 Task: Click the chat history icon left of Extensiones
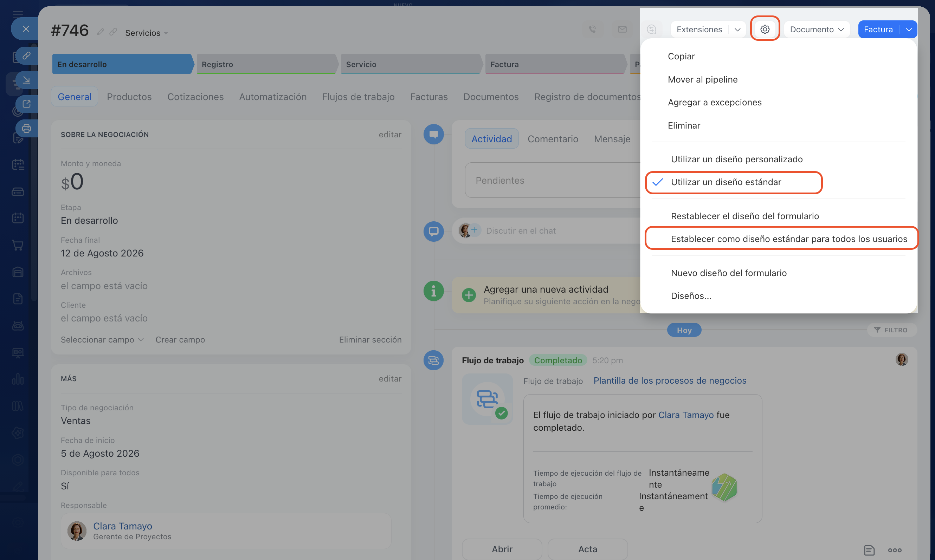[x=652, y=29]
